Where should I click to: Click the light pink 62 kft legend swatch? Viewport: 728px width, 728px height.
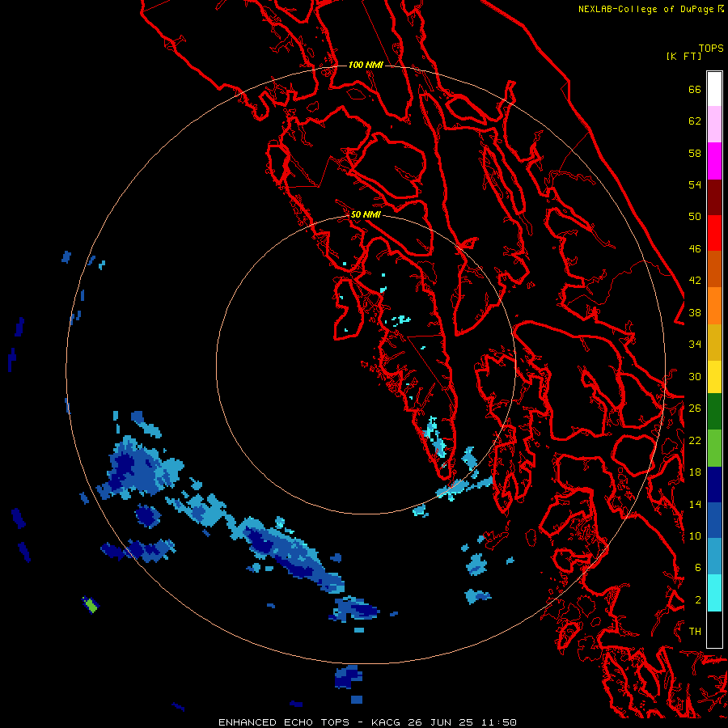click(x=714, y=125)
